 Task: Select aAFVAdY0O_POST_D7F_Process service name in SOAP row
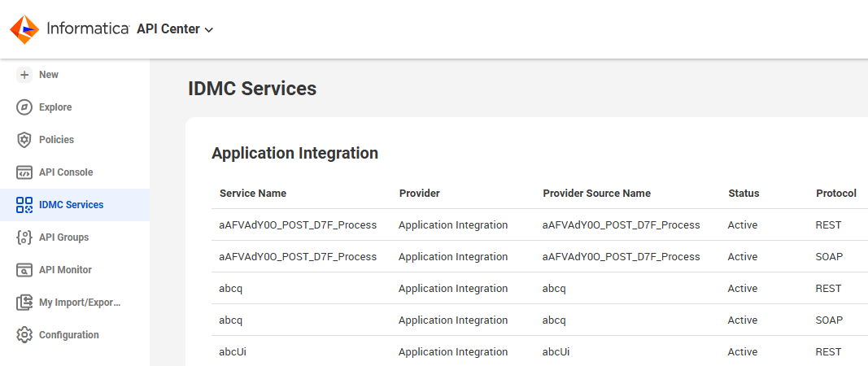(x=298, y=257)
